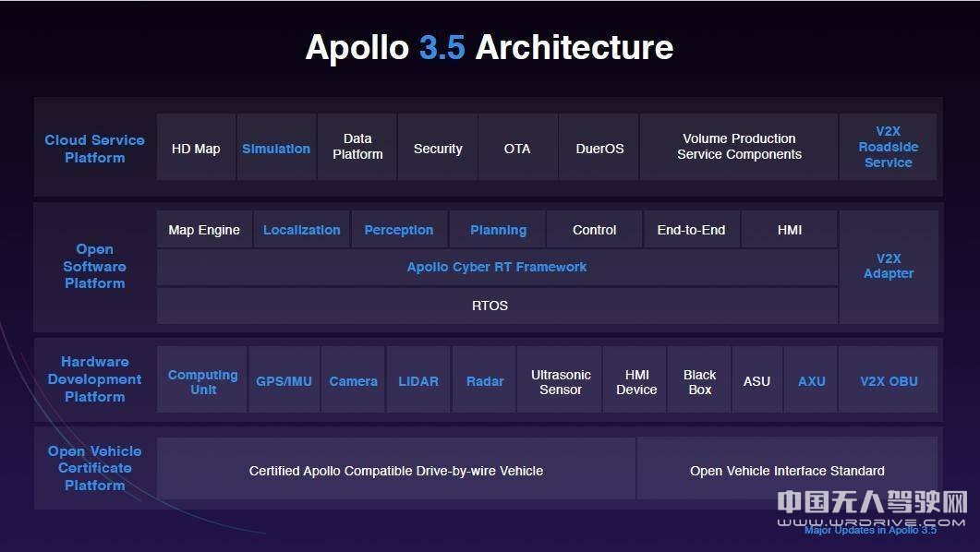Click the Security module icon
The height and width of the screenshot is (552, 980).
point(437,148)
